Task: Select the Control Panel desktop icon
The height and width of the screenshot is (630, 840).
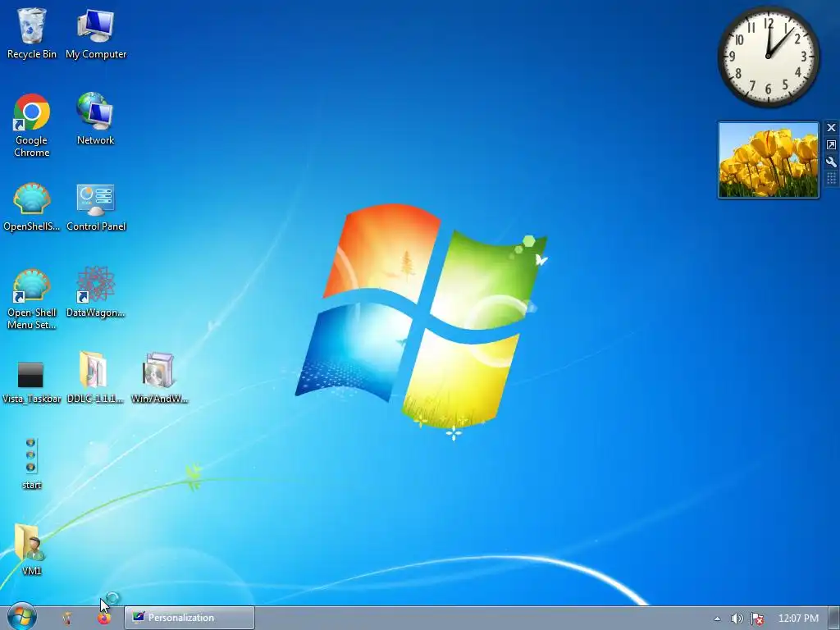Action: 96,207
